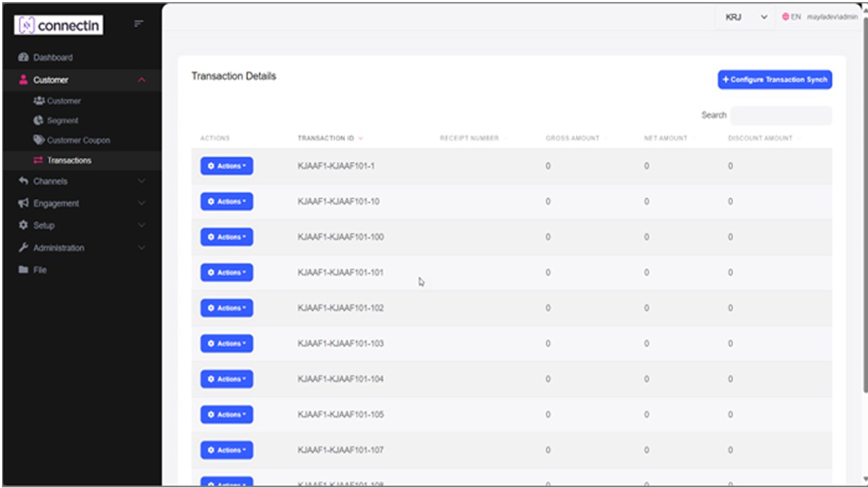The width and height of the screenshot is (868, 488).
Task: Click the File folder icon
Action: [x=24, y=270]
